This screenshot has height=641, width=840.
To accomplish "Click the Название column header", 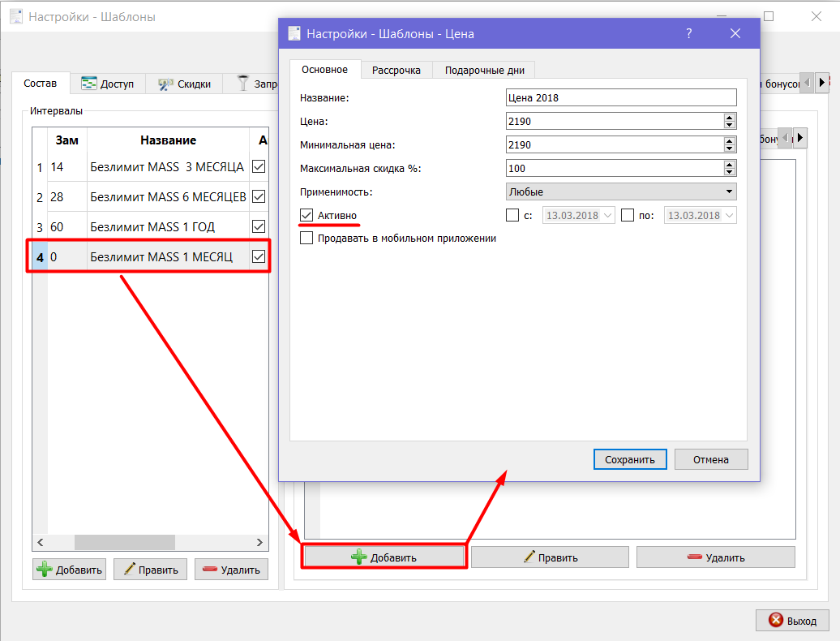I will (168, 140).
